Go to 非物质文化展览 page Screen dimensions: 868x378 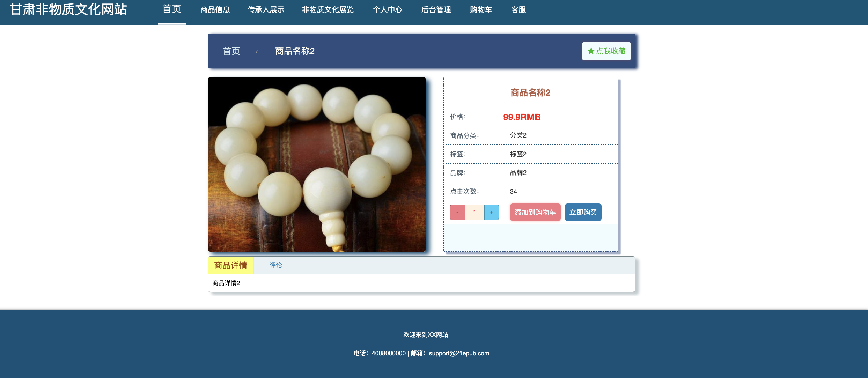[328, 10]
